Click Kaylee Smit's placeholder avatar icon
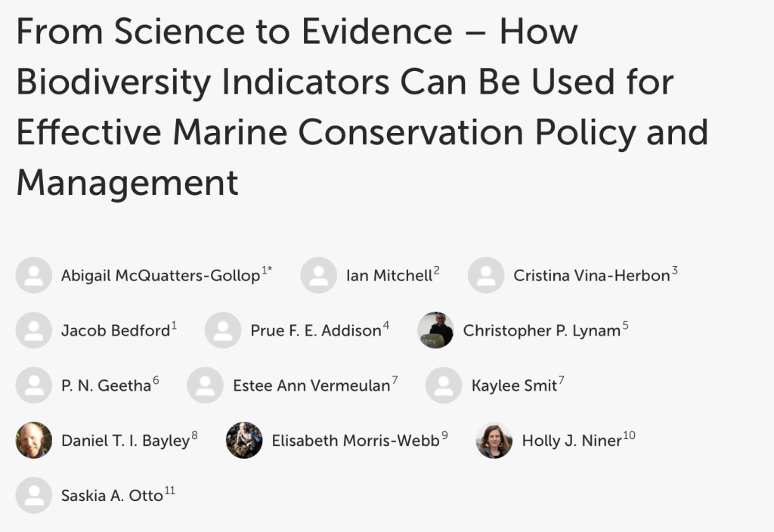Image resolution: width=774 pixels, height=532 pixels. point(444,385)
